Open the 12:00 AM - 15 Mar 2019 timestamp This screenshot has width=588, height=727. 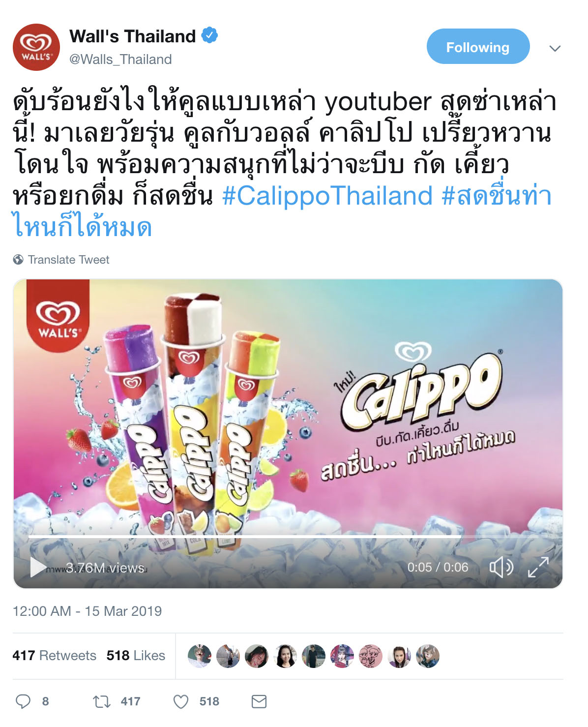(87, 611)
